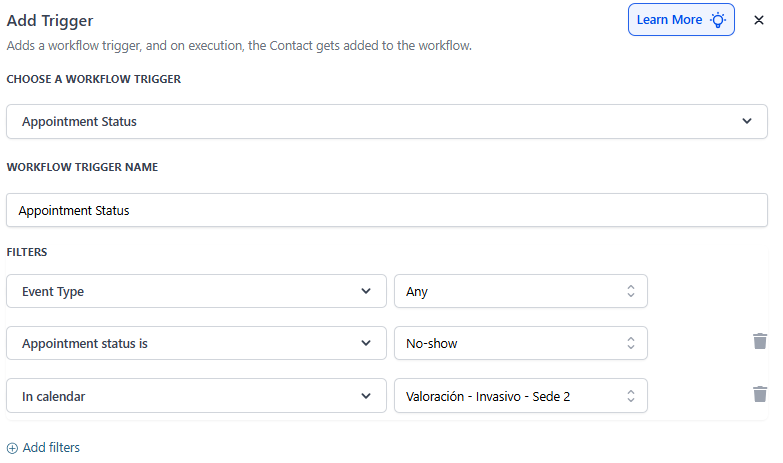Click the up-down arrows on calendar value field
The width and height of the screenshot is (783, 463).
(x=631, y=395)
